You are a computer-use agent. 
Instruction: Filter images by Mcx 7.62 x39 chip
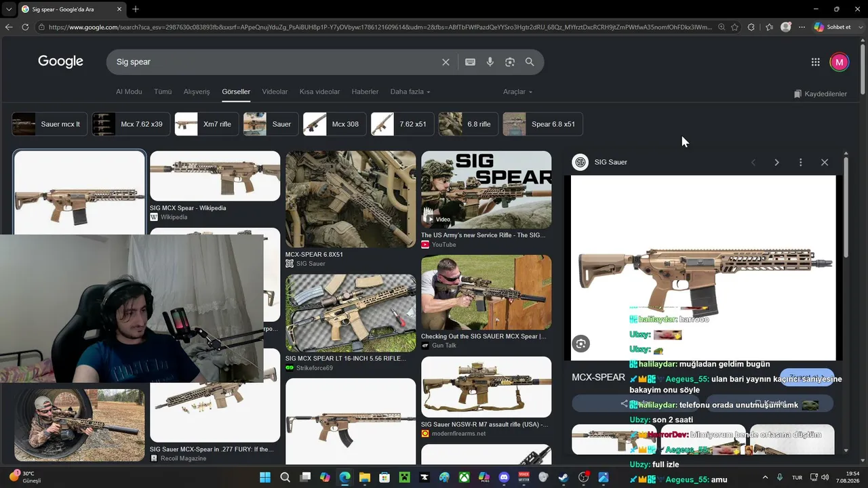pyautogui.click(x=131, y=124)
